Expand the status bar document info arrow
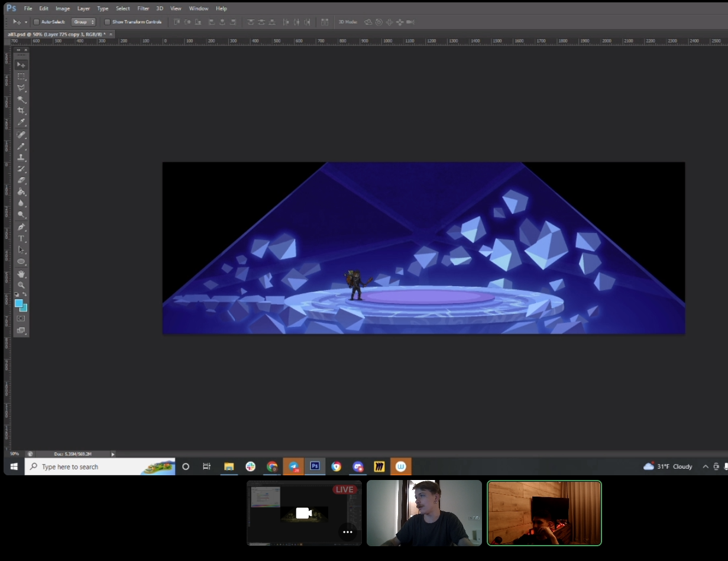 pyautogui.click(x=113, y=454)
